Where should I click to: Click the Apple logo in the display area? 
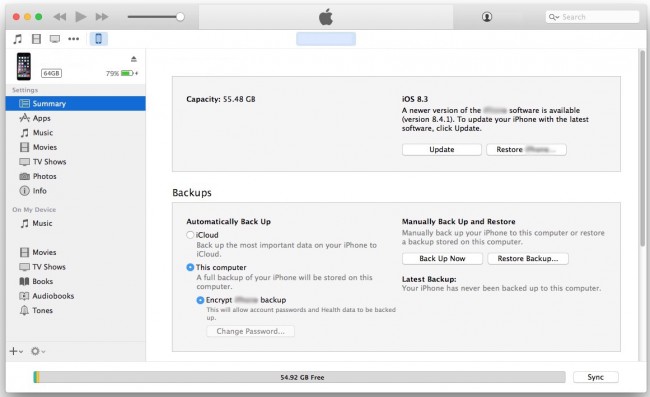click(326, 17)
